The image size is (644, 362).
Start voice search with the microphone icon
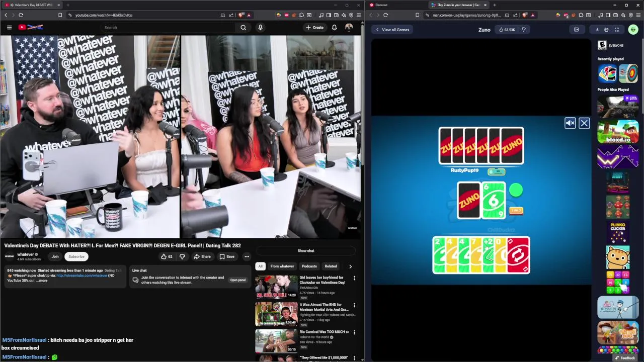coord(260,27)
